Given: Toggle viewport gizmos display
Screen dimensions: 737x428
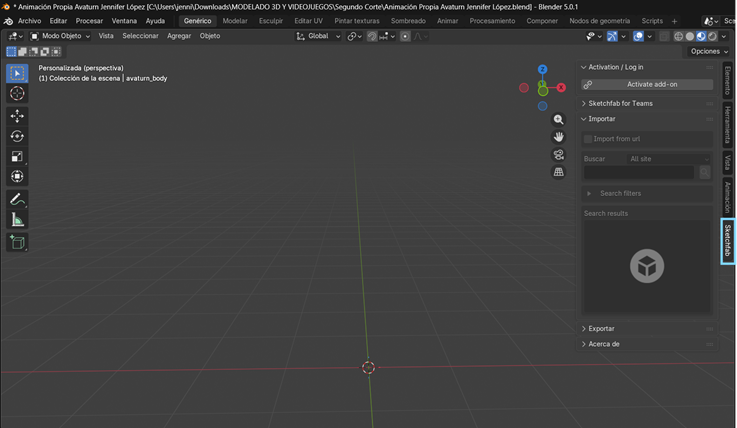Looking at the screenshot, I should pos(612,36).
